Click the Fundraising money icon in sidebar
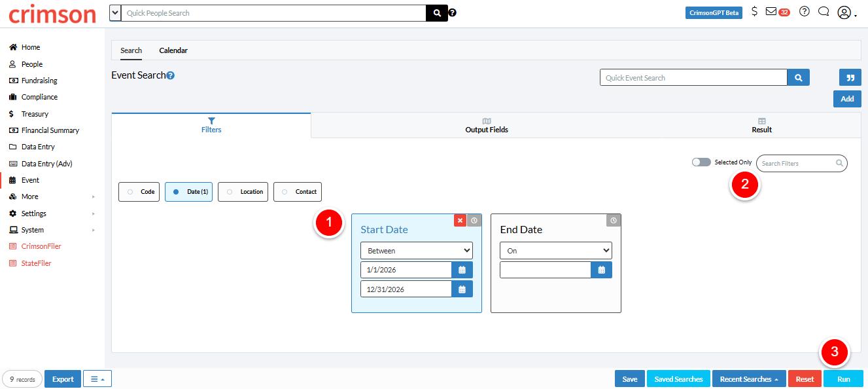Screen dimensions: 868x389 click(x=12, y=81)
